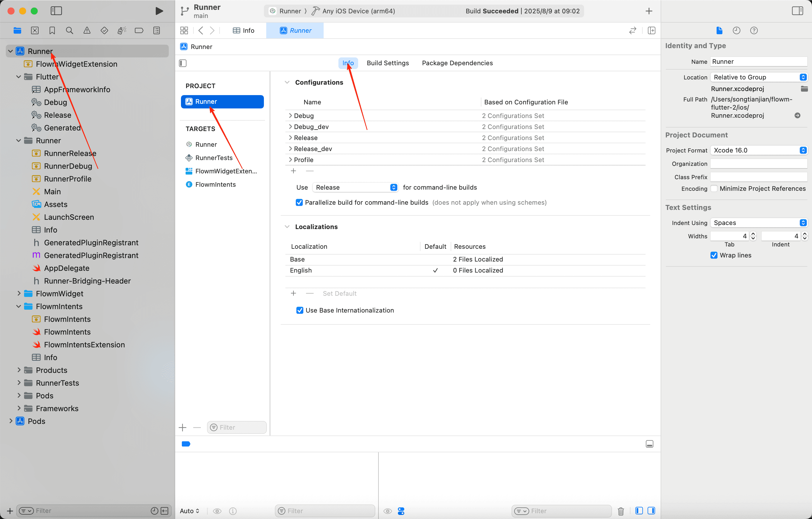The width and height of the screenshot is (812, 519).
Task: Open the Find navigator magnifier icon
Action: 70,30
